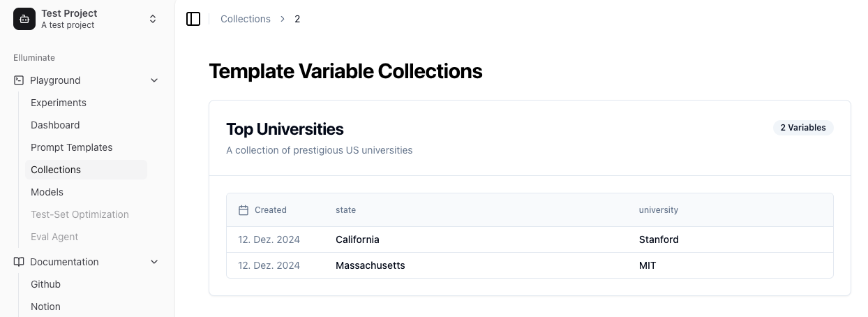Click the 2 Variables badge
Image resolution: width=868 pixels, height=317 pixels.
pos(803,128)
